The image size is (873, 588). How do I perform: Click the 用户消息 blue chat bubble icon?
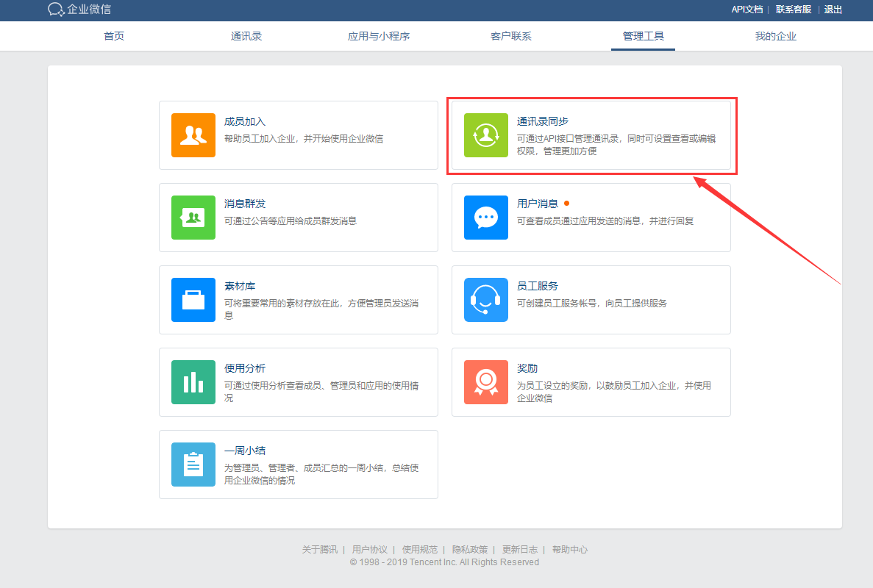point(485,218)
